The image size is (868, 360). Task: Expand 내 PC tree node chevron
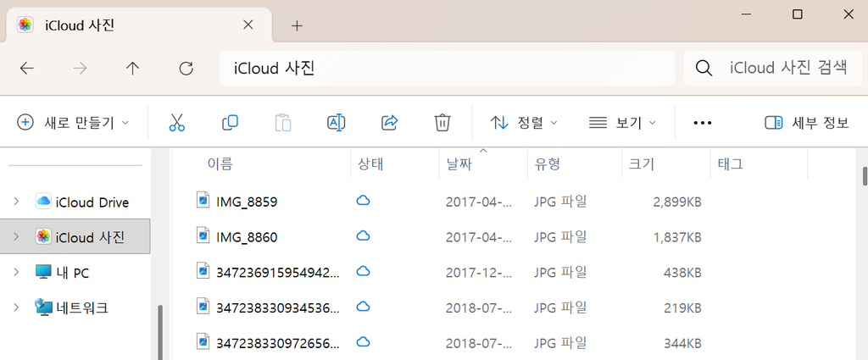tap(16, 272)
